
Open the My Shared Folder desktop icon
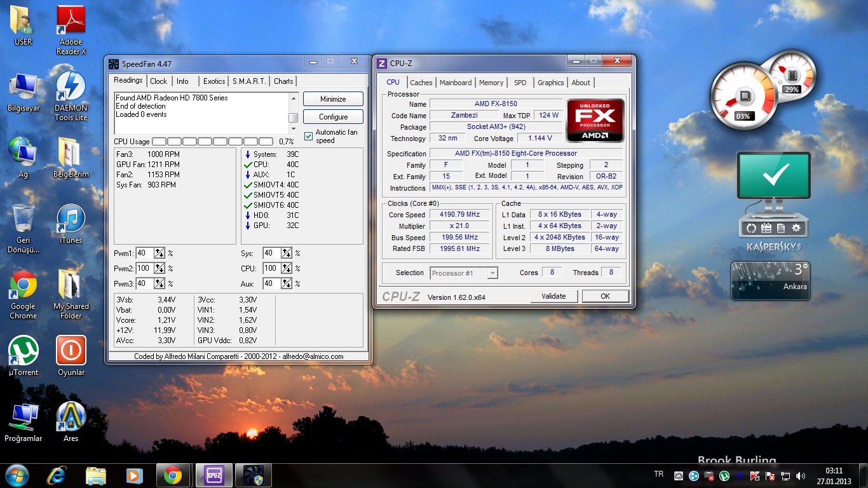click(71, 295)
